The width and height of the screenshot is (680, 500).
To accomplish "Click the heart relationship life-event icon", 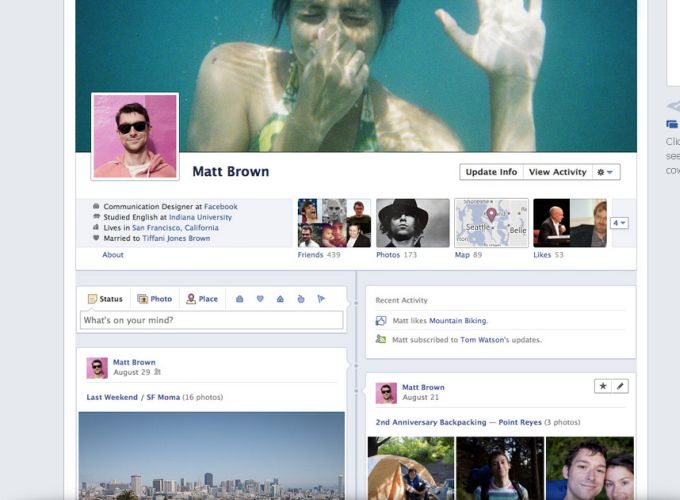I will tap(259, 299).
